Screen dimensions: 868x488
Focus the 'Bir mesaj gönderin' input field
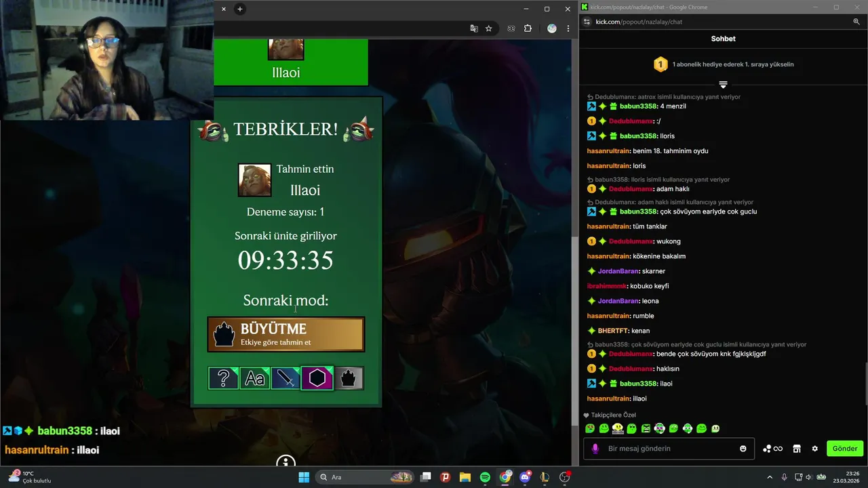click(669, 449)
